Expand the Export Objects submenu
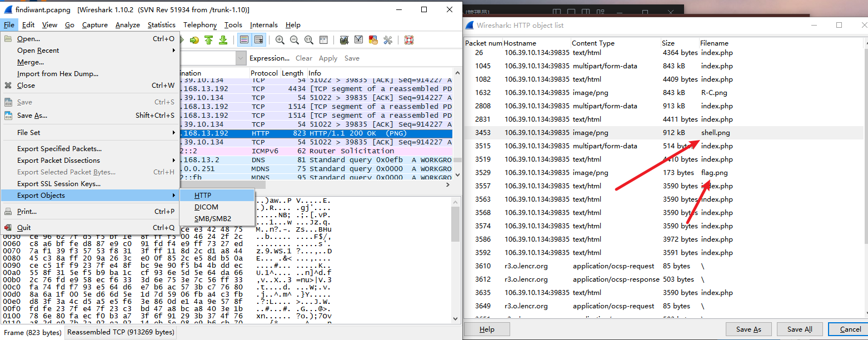This screenshot has width=868, height=340. tap(90, 196)
